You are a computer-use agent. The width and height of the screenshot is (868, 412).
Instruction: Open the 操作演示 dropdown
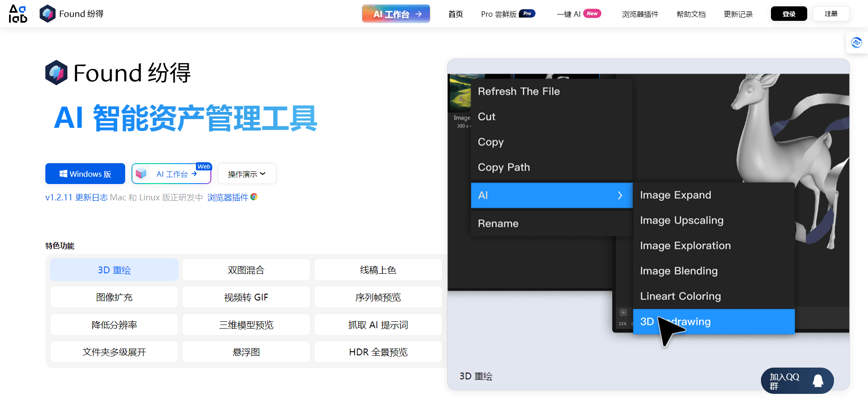[246, 174]
